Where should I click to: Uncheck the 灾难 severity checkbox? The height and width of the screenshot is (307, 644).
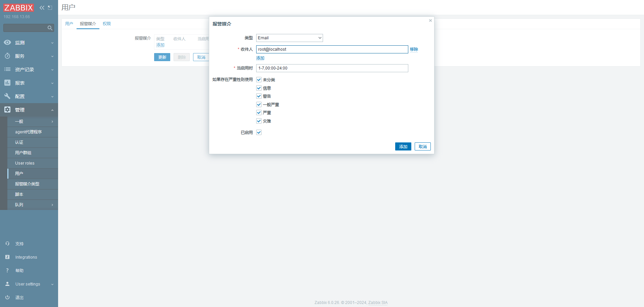click(259, 121)
